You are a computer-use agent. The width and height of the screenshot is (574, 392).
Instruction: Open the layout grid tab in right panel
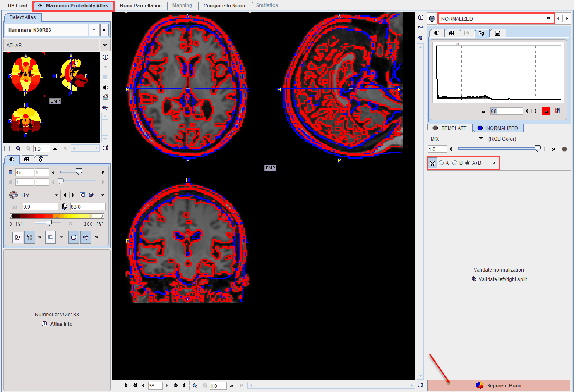pos(452,33)
